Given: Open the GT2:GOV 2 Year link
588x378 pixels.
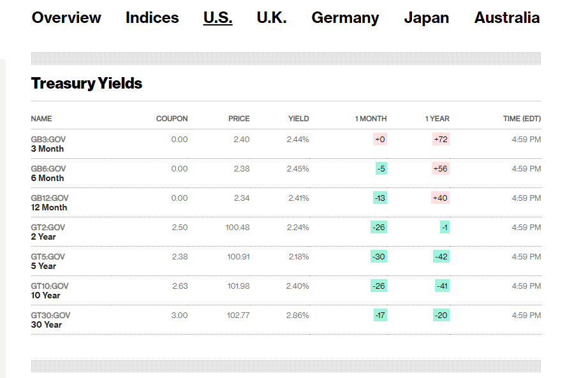Looking at the screenshot, I should [x=48, y=232].
